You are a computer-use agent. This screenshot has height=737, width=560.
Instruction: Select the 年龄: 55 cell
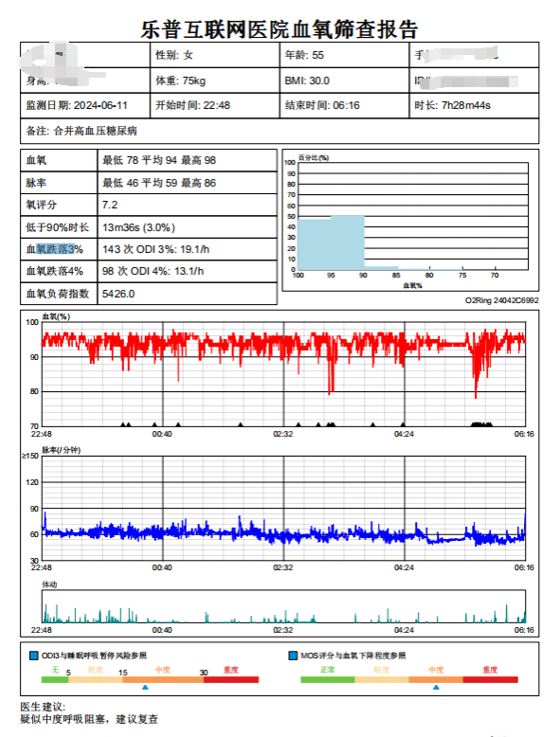click(344, 55)
